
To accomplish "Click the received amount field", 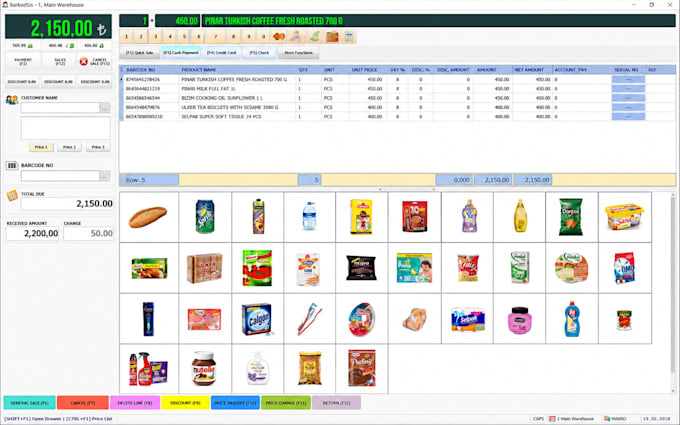I will [33, 233].
